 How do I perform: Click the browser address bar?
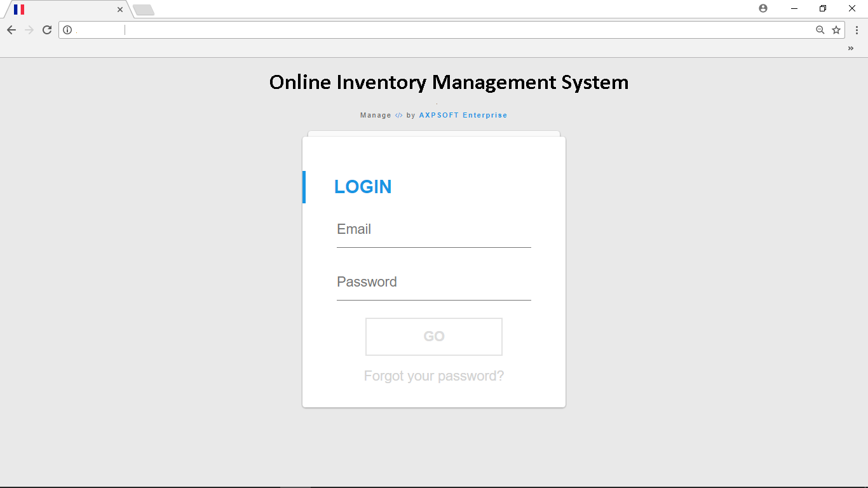[x=438, y=30]
